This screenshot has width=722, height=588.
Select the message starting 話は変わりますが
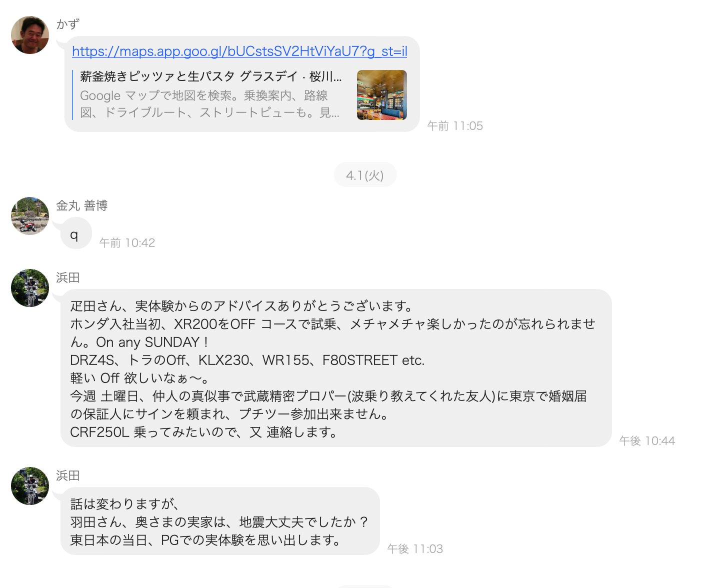point(220,521)
